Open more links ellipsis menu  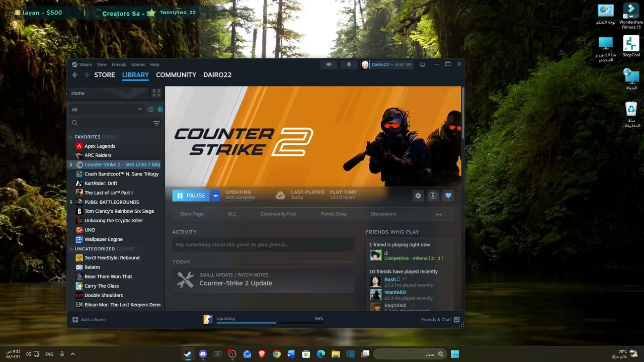[x=438, y=214]
